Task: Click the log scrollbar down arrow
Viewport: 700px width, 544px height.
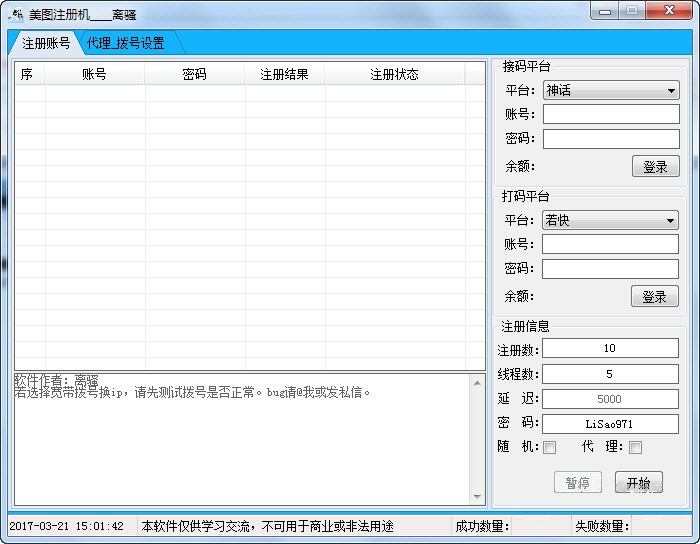Action: point(477,497)
